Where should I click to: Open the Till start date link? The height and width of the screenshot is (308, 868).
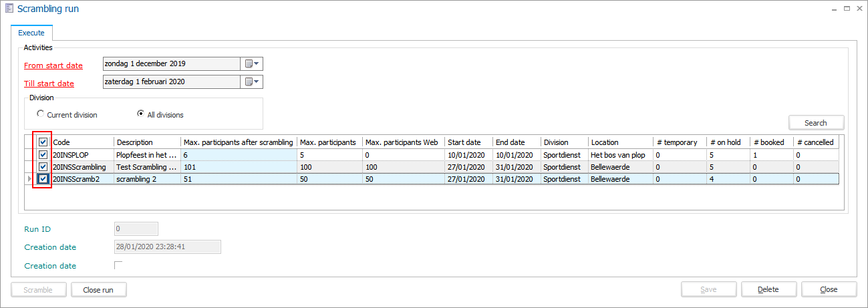click(x=49, y=84)
